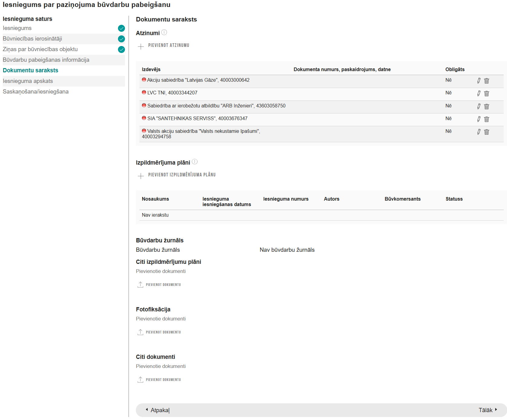
Task: Click red status dot of LVC TNI
Action: point(144,93)
